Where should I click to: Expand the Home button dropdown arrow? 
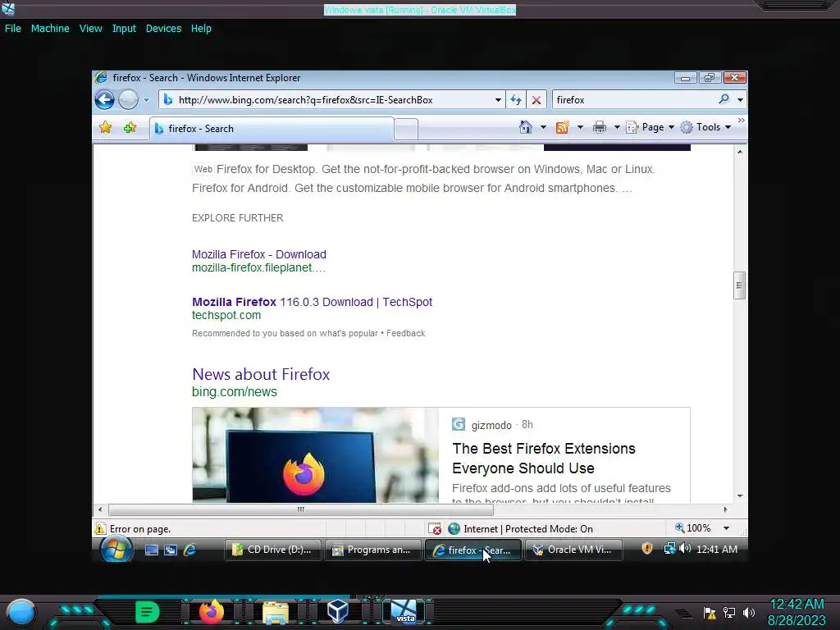pyautogui.click(x=543, y=127)
